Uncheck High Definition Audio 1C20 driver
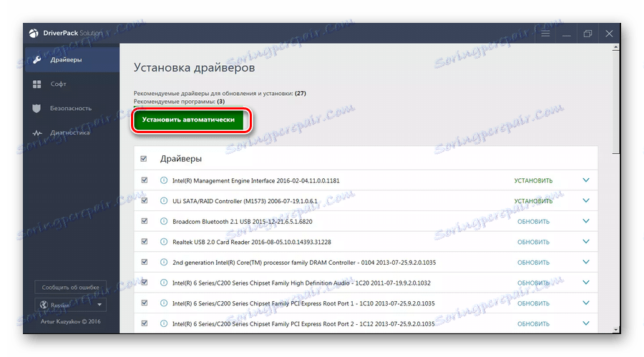 145,282
